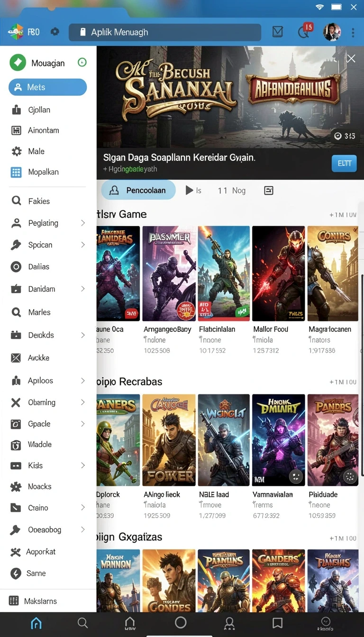Click the Plaiduade game title

[x=323, y=495]
